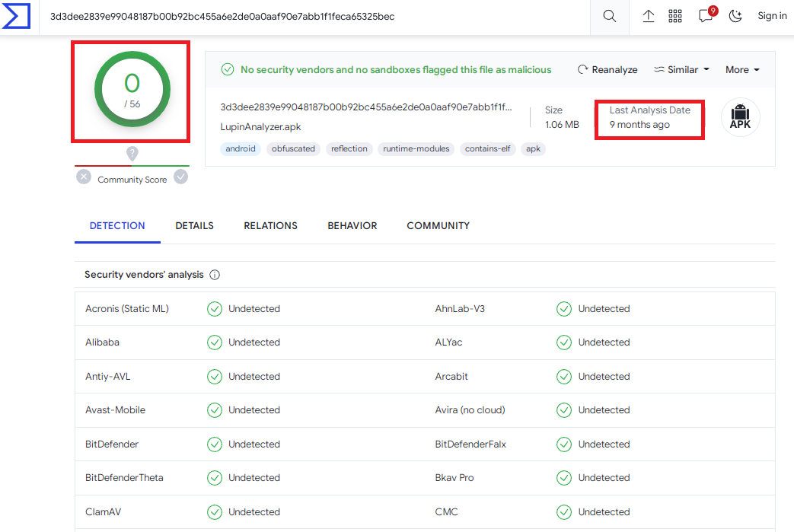Vote positive with community check icon

tap(180, 177)
